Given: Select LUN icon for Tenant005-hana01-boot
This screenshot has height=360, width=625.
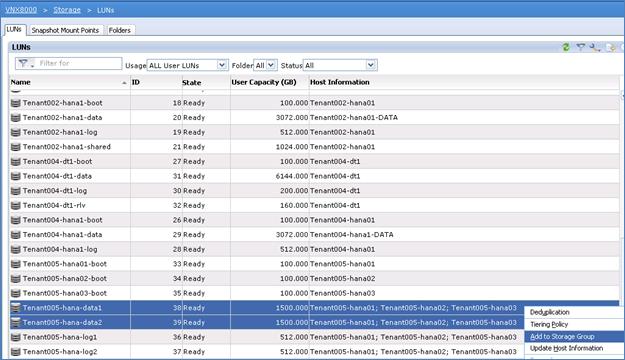Looking at the screenshot, I should click(x=16, y=264).
